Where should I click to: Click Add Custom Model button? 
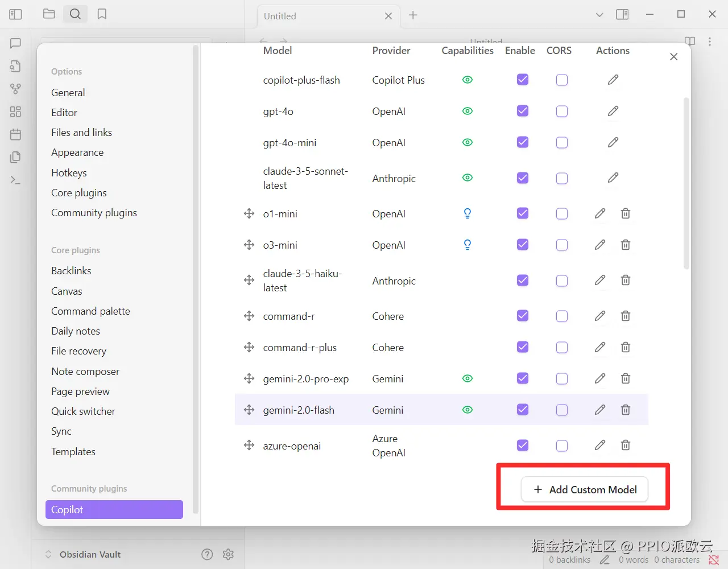pos(585,489)
